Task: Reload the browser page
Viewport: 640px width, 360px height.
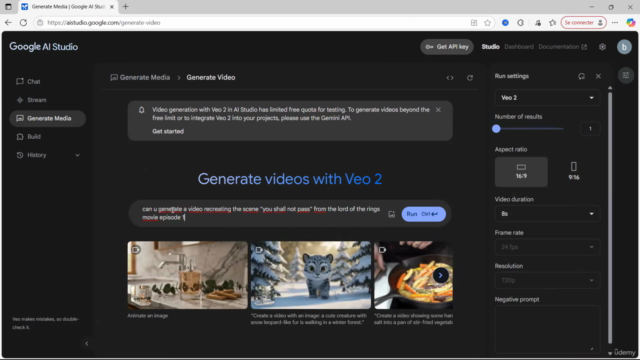Action: [x=23, y=23]
